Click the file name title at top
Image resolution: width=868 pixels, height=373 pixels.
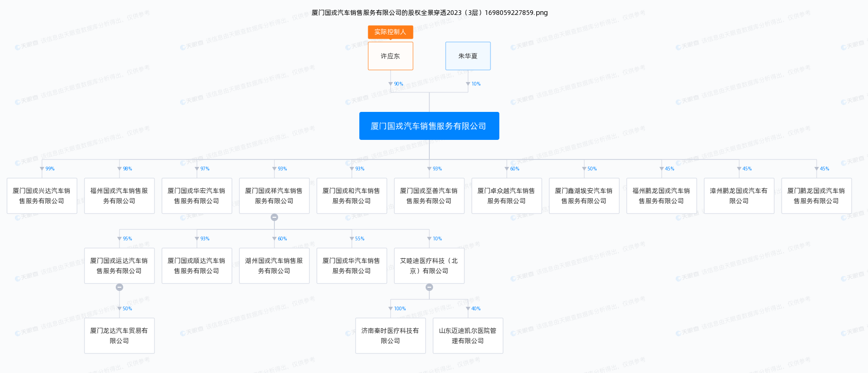(430, 13)
